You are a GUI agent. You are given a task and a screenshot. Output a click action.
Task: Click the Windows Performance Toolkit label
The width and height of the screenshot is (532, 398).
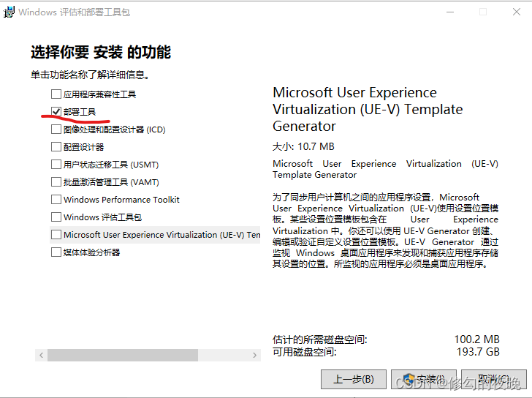[x=121, y=200]
